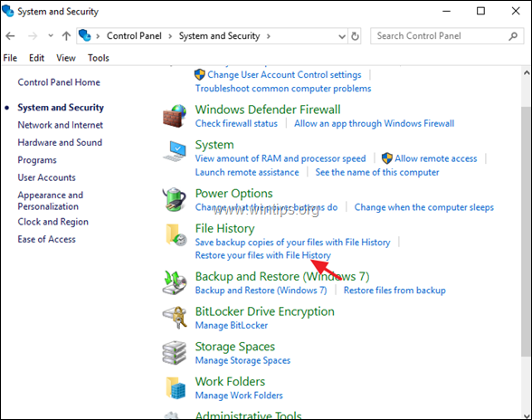Screen dimensions: 532x420
Task: Click Launch remote assistance link
Action: (x=247, y=172)
